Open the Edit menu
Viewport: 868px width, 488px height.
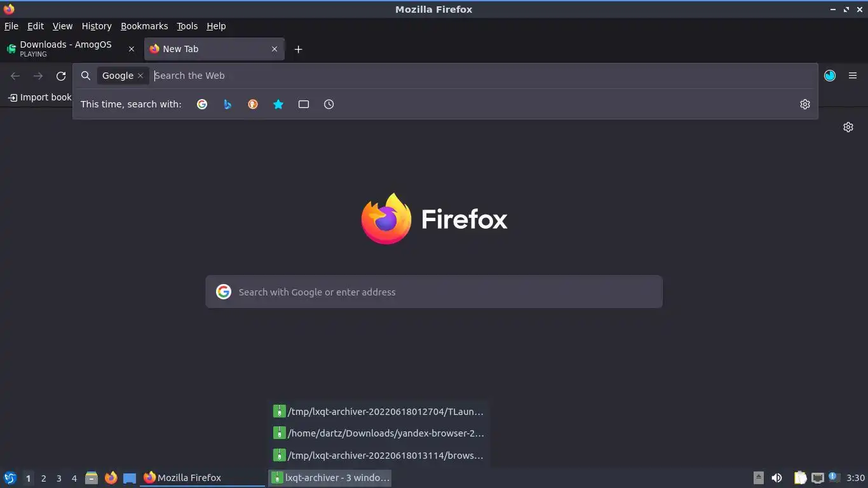pos(36,26)
